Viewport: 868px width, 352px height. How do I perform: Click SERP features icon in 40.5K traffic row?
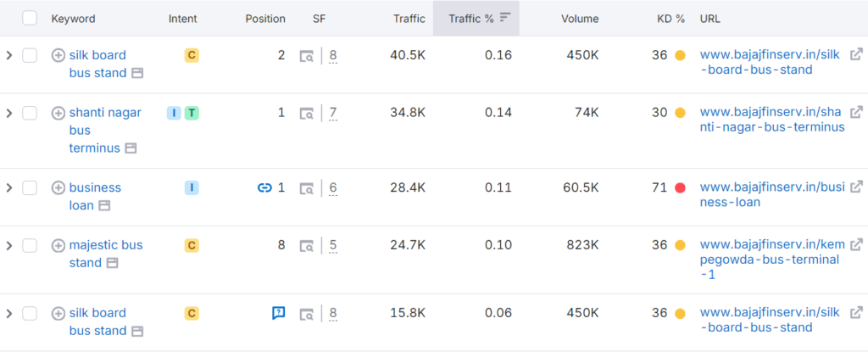[x=307, y=56]
